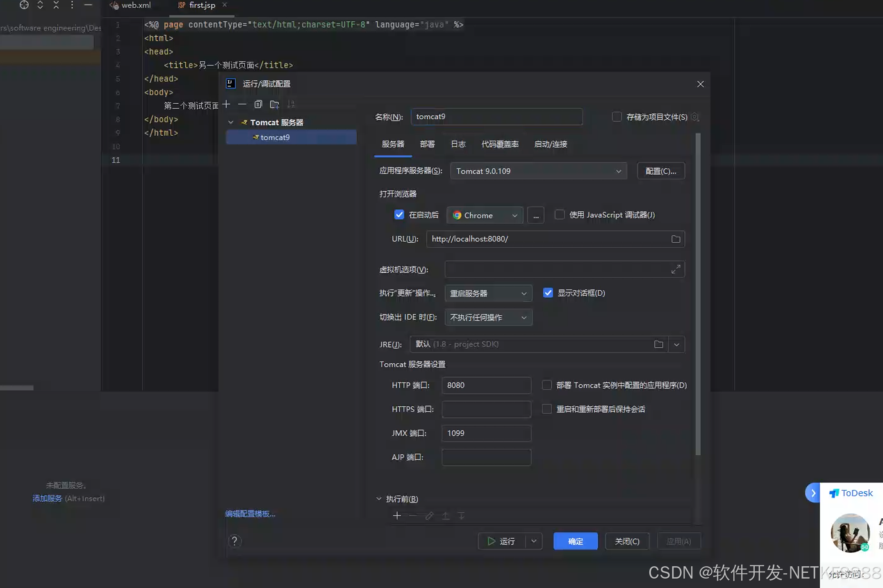Click the locate target crosshair icon in project panel
This screenshot has width=883, height=588.
pos(24,5)
